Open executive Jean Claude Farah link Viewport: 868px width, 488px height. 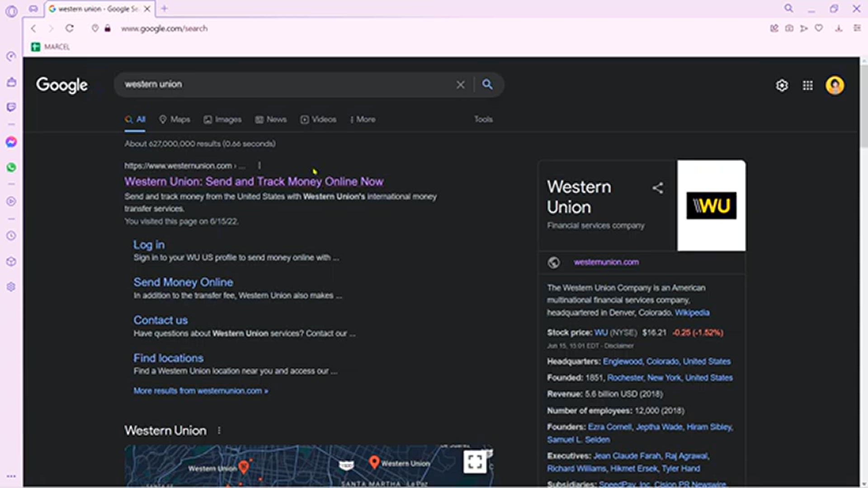point(627,456)
